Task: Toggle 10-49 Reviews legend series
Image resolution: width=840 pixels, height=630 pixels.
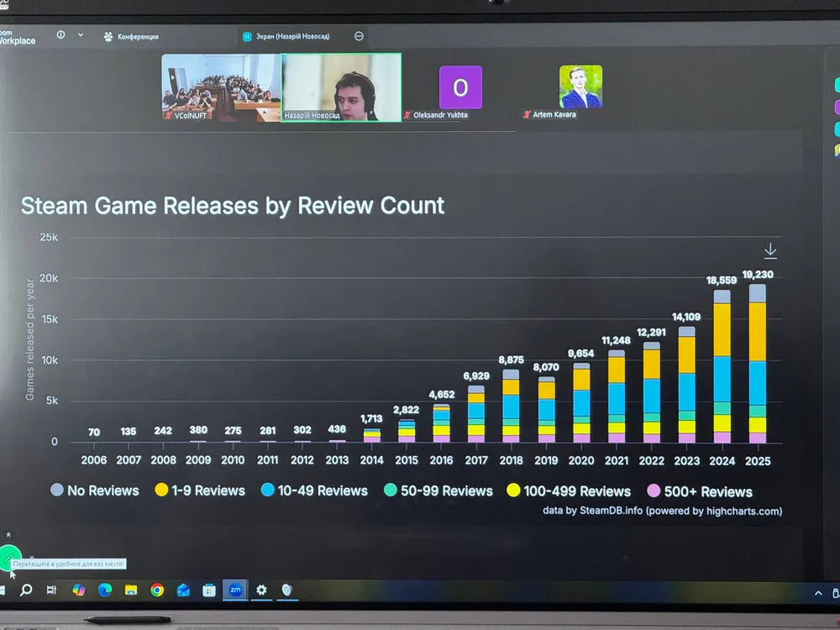Action: 314,491
